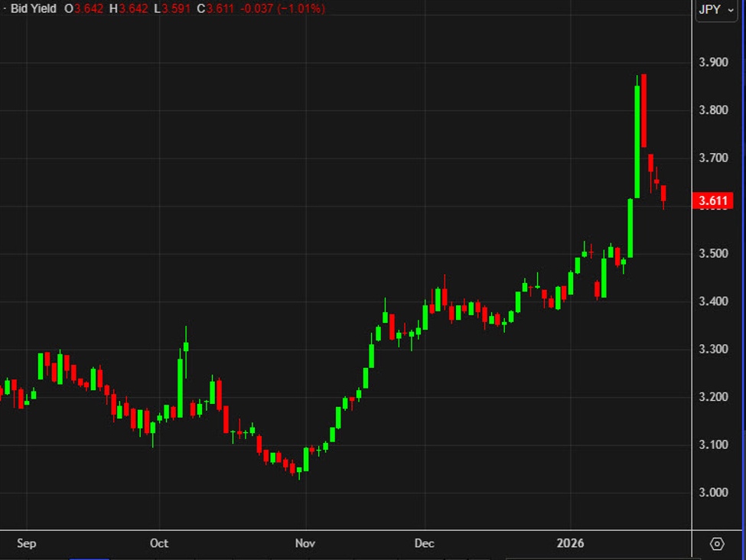This screenshot has width=746, height=560.
Task: Pick the Dec label on the time axis
Action: tap(424, 544)
